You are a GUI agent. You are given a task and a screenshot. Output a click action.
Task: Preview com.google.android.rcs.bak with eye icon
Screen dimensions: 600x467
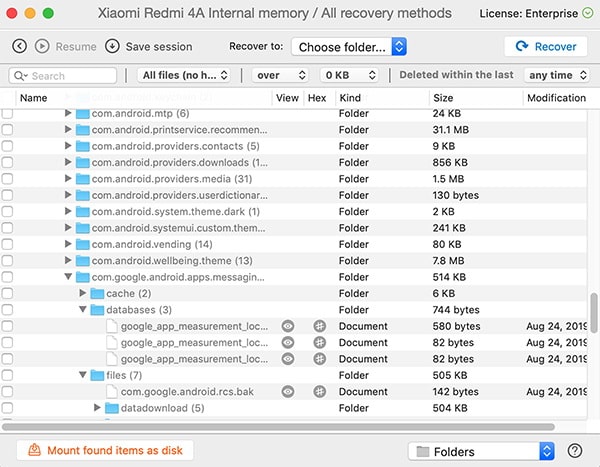[x=288, y=392]
